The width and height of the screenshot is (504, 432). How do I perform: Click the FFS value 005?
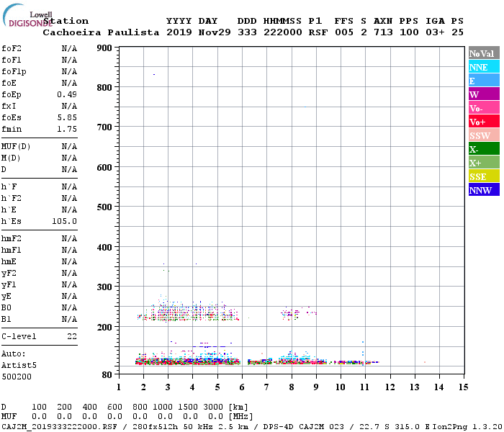[x=344, y=32]
